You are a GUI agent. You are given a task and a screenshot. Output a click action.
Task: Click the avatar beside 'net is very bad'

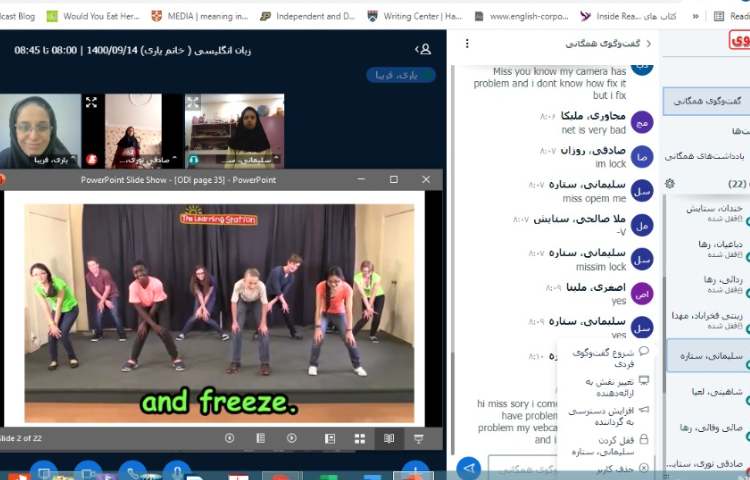[x=641, y=122]
